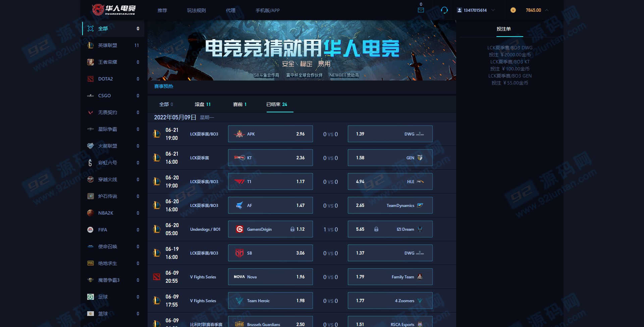Select Brussels Guardians odds 2.50 box
The width and height of the screenshot is (644, 327).
pyautogui.click(x=270, y=321)
